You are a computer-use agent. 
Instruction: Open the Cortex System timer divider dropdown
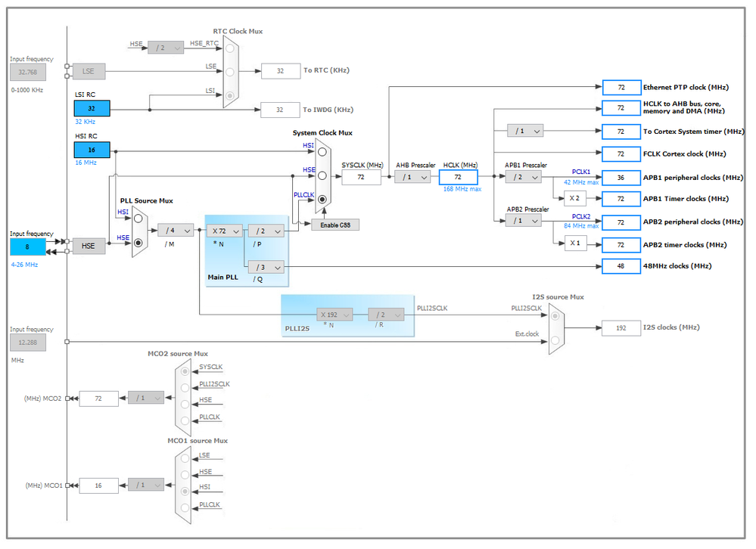coord(525,131)
